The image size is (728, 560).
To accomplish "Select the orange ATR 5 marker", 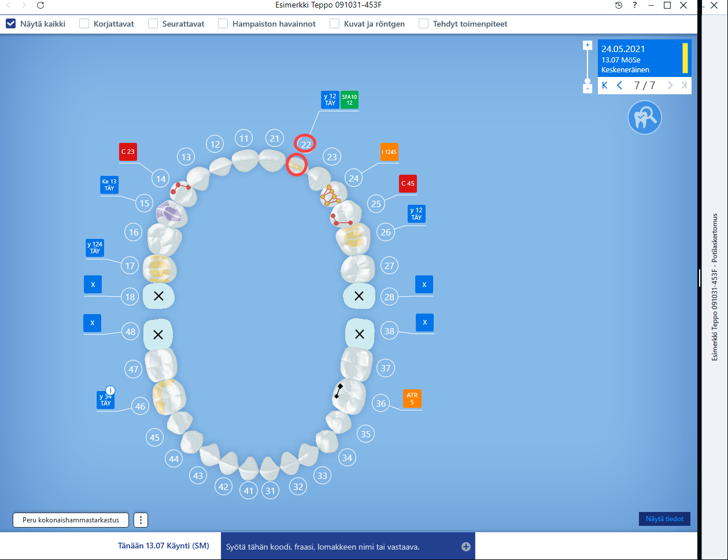I will point(412,399).
